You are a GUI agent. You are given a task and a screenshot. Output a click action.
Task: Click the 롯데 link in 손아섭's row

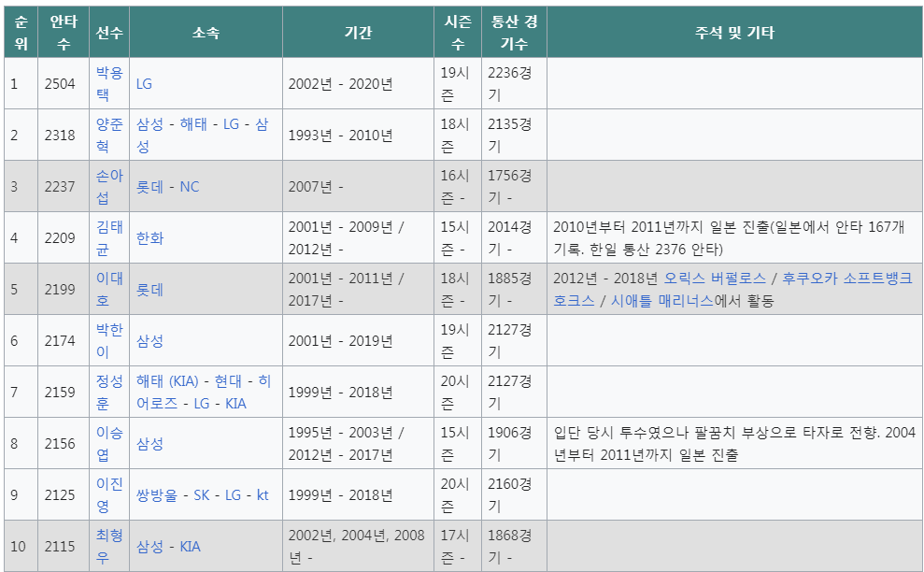149,187
